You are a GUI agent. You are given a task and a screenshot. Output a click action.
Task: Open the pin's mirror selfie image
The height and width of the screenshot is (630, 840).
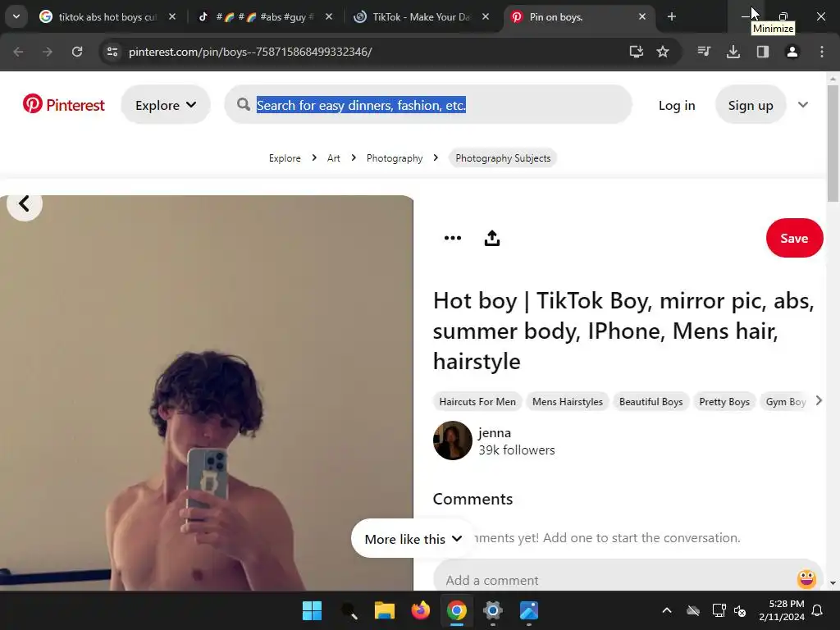coord(207,393)
